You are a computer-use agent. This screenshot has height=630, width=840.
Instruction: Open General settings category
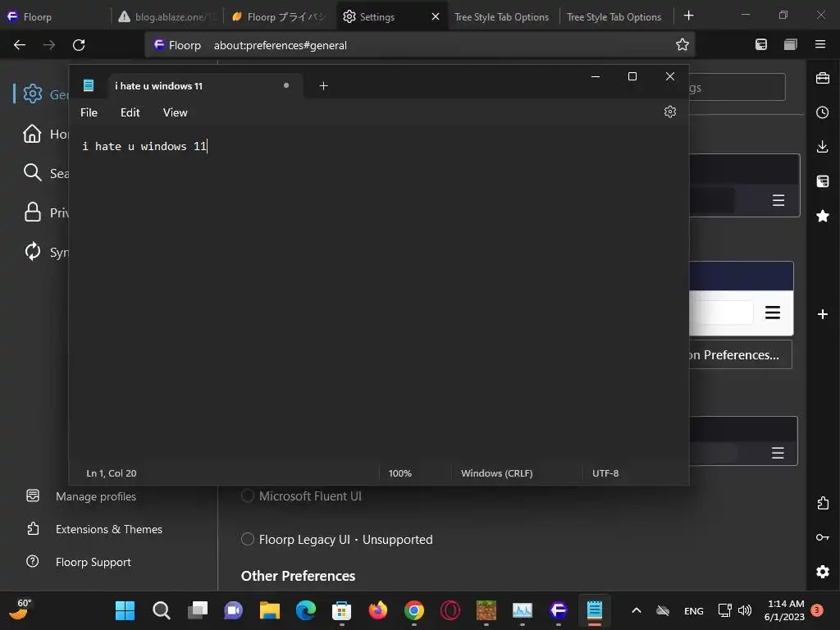tap(42, 94)
